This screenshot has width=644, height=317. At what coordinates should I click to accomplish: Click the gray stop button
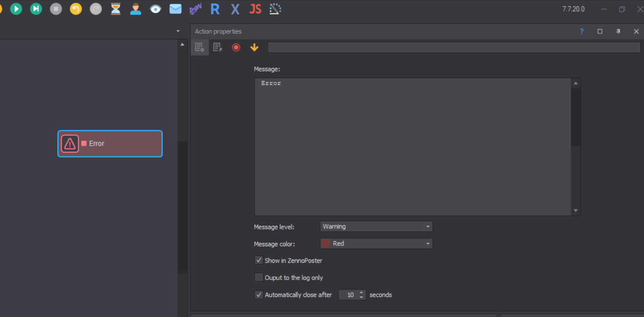click(56, 9)
